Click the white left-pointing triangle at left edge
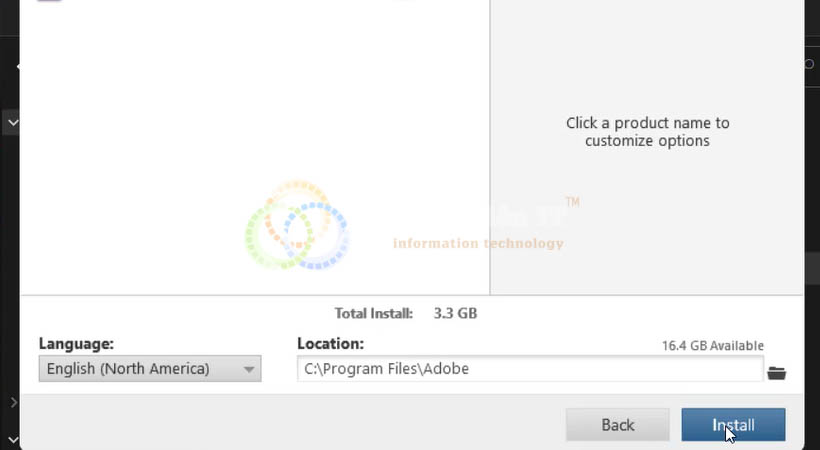The image size is (820, 450). pos(18,66)
